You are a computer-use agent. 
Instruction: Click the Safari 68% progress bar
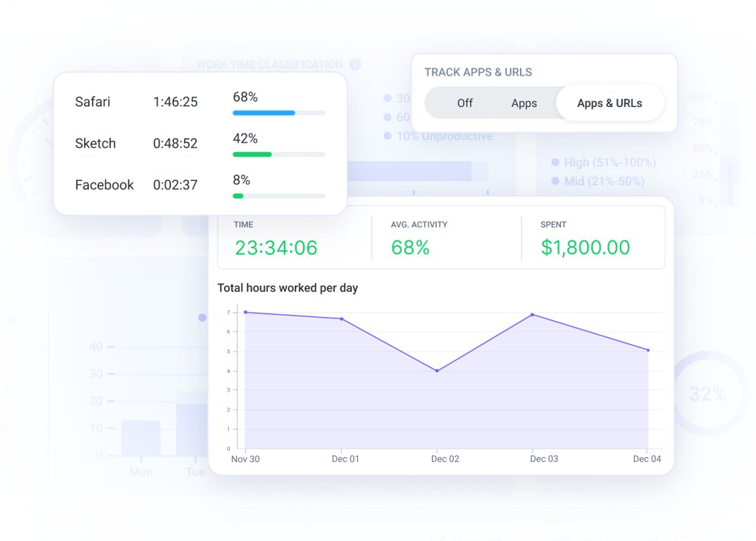coord(278,112)
